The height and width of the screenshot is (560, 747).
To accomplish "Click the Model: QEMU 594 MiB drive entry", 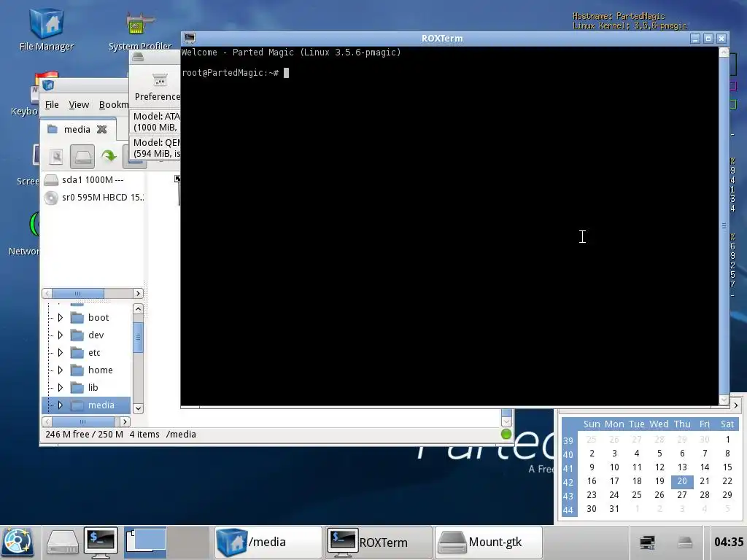I will coord(155,147).
